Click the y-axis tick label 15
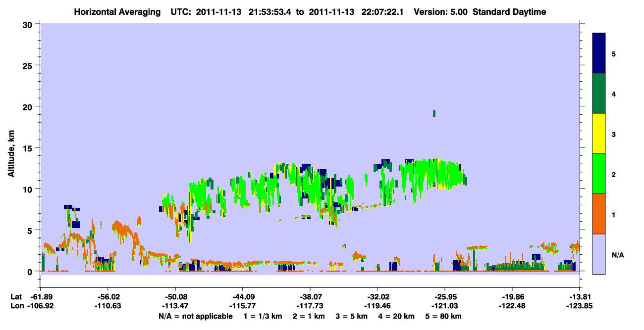The width and height of the screenshot is (644, 330). point(28,148)
